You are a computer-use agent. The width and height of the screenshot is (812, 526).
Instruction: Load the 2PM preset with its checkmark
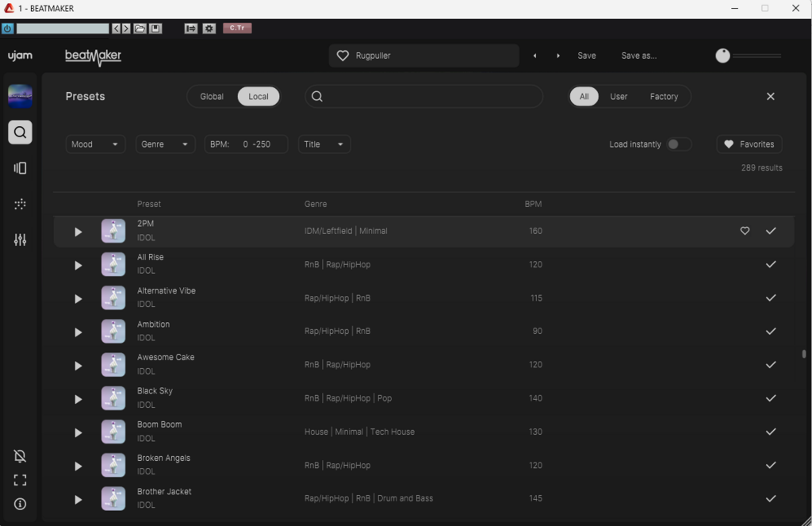(771, 231)
